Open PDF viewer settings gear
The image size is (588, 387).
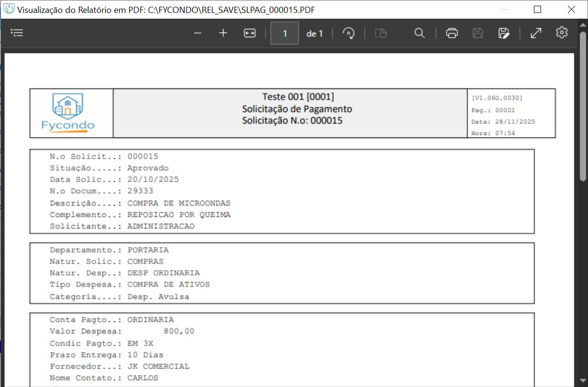562,33
